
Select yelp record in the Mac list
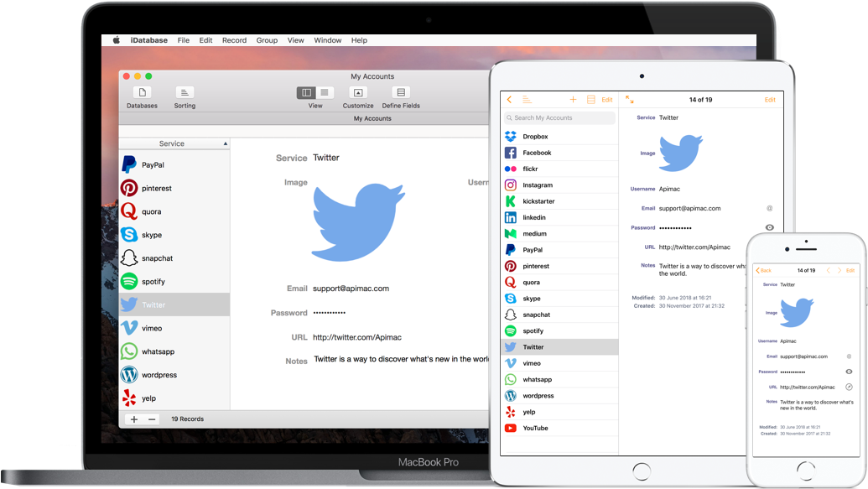tap(174, 398)
